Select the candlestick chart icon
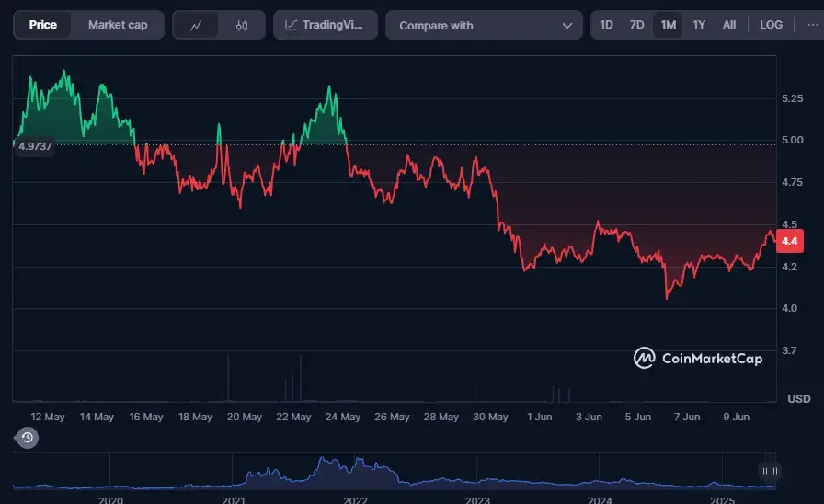Screen dimensions: 824x504 click(242, 25)
